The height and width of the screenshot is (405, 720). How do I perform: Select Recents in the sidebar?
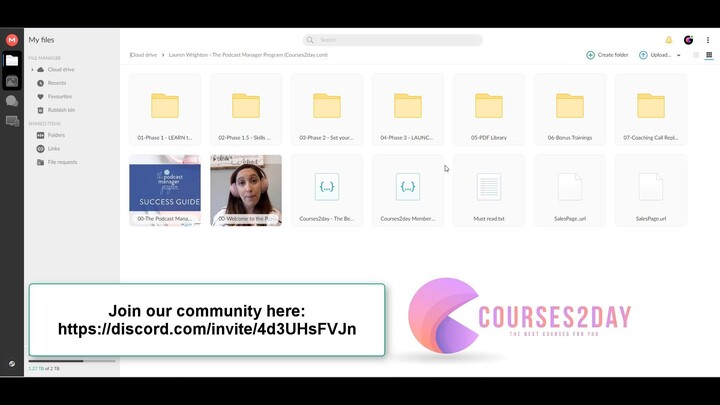pyautogui.click(x=56, y=83)
